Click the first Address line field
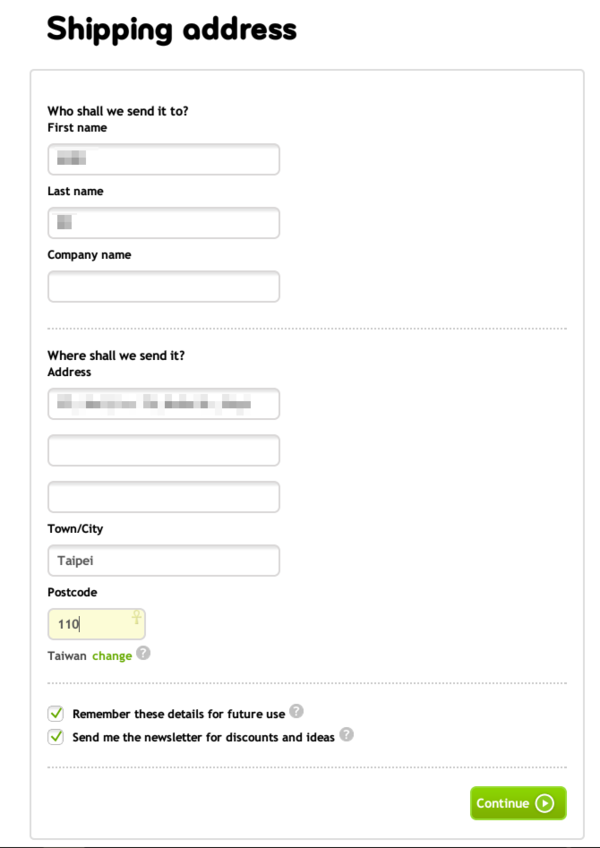This screenshot has height=848, width=600. (x=163, y=404)
